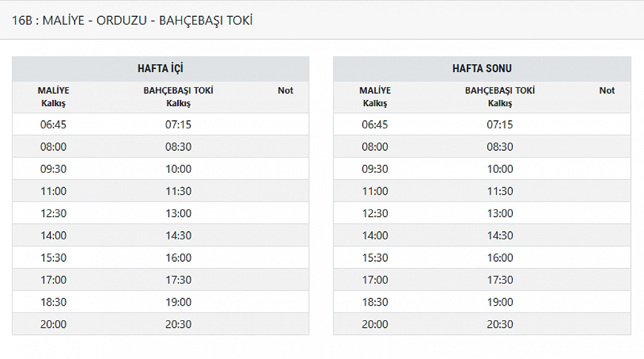Select 06:45 Maliye departure in HAFTA İÇİ
The width and height of the screenshot is (644, 359).
[x=53, y=125]
